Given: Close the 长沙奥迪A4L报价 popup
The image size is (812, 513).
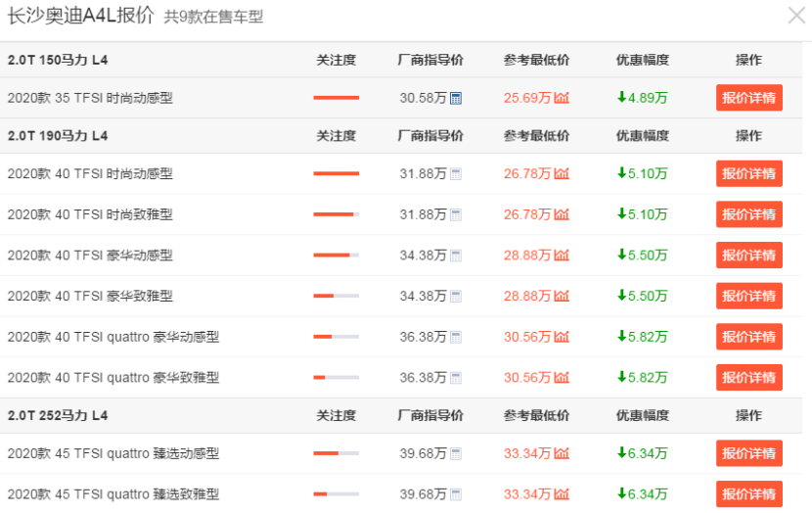Looking at the screenshot, I should [x=797, y=16].
